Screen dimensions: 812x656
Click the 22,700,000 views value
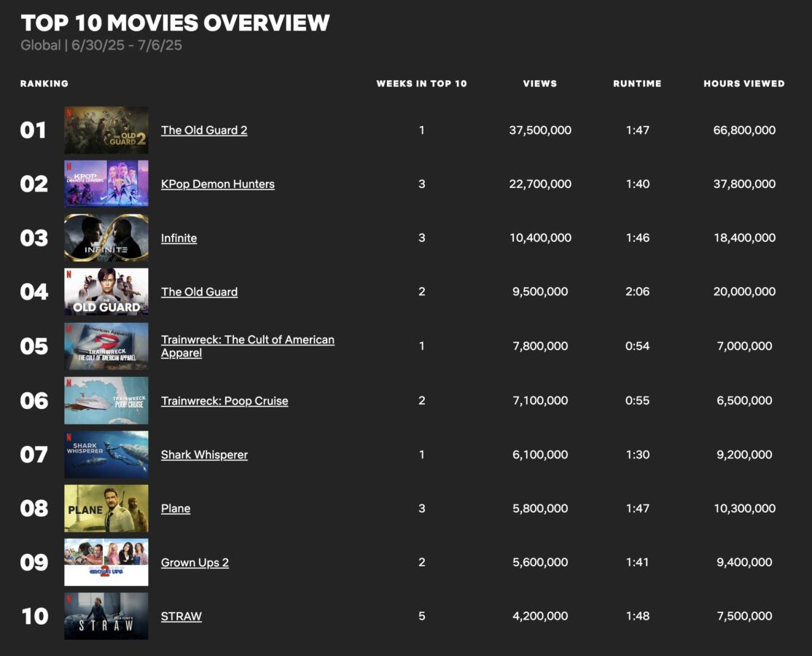pyautogui.click(x=540, y=184)
